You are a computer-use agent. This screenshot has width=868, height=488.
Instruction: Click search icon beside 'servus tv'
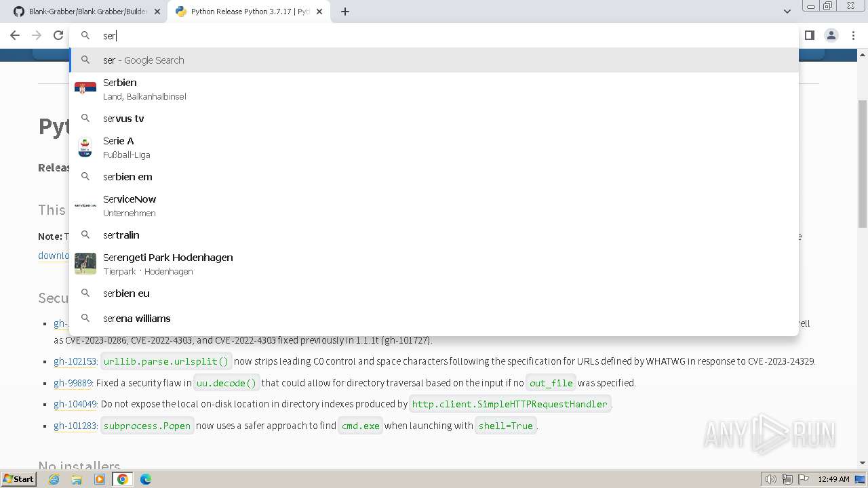coord(85,118)
